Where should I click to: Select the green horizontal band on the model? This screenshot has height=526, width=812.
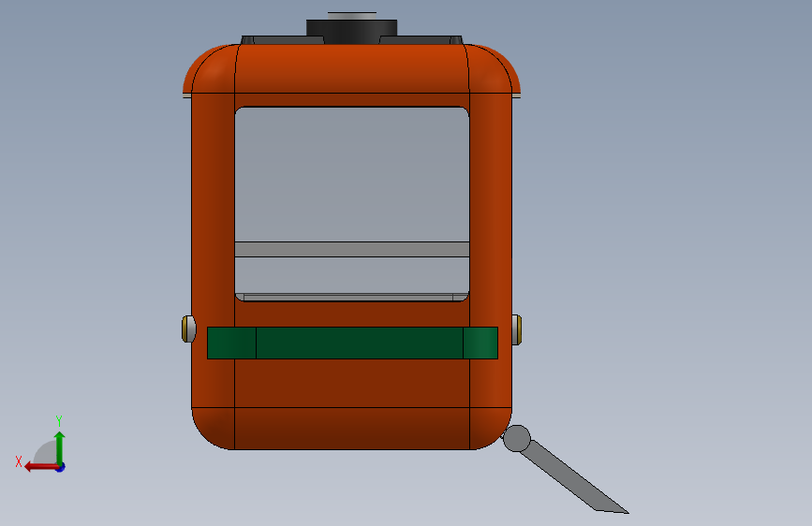click(x=352, y=343)
